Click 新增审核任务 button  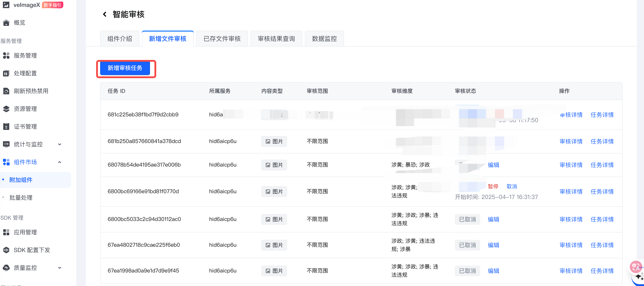(x=125, y=68)
